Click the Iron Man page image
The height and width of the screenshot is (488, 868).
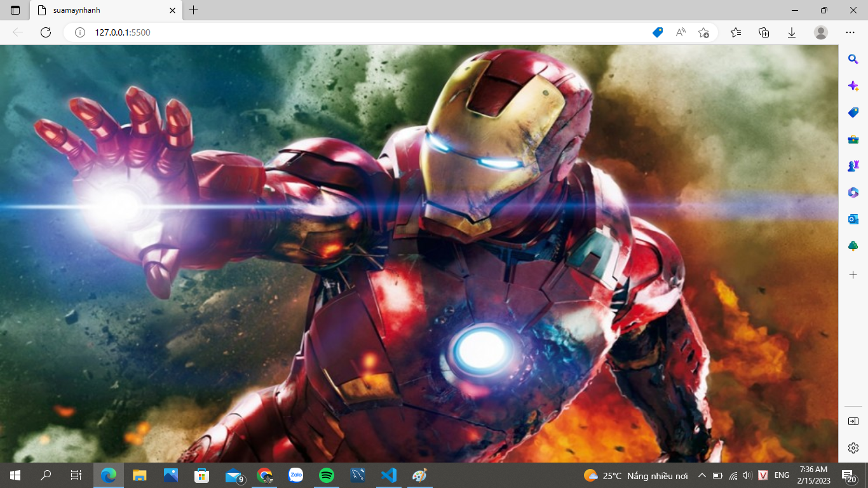(x=419, y=254)
